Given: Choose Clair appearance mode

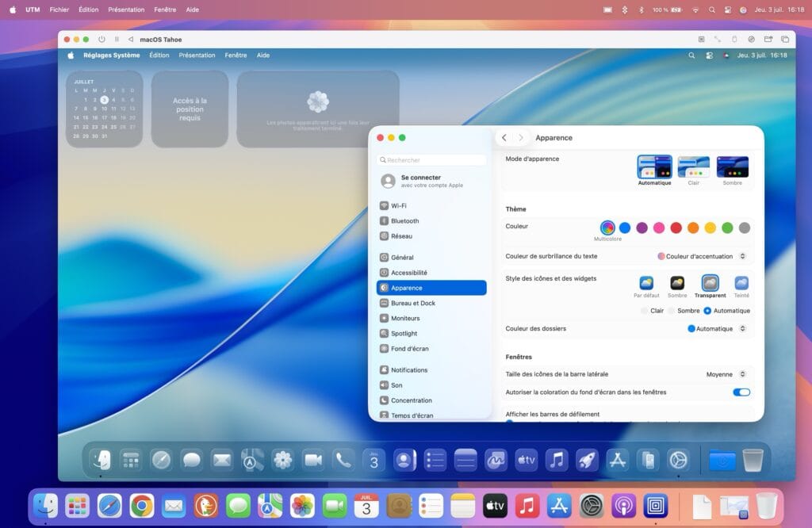Looking at the screenshot, I should 693,167.
